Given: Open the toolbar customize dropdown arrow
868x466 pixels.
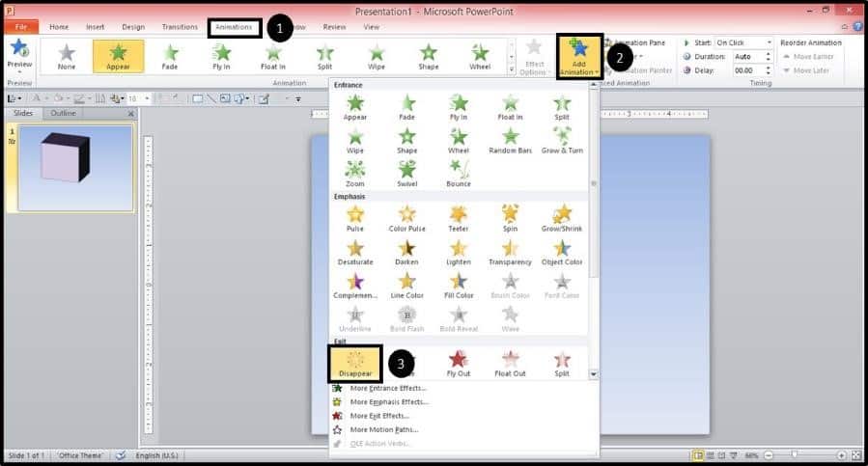Looking at the screenshot, I should [x=297, y=99].
